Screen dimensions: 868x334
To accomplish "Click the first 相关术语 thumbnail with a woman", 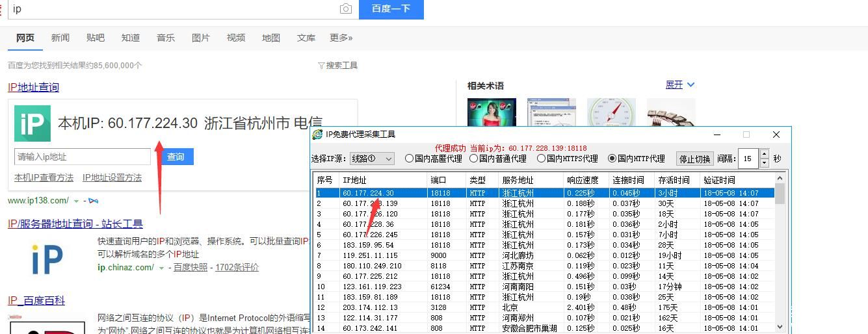I will pos(492,112).
